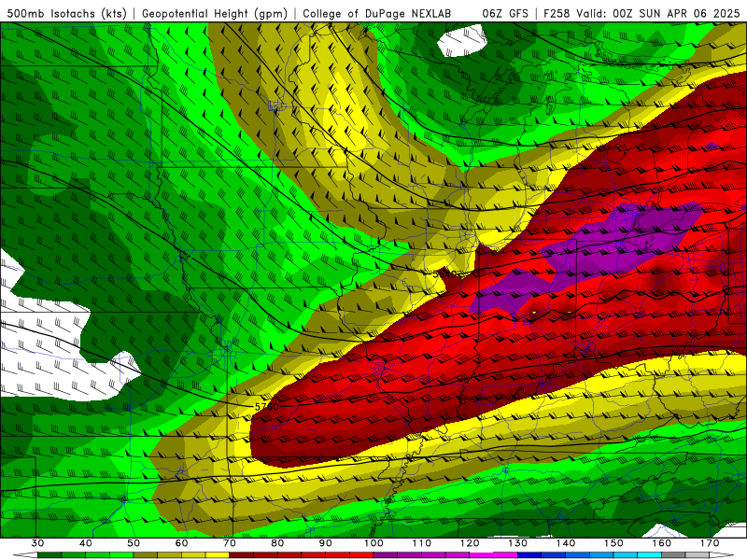Click the '500mb Isotachs (kts)' title text

pyautogui.click(x=67, y=14)
